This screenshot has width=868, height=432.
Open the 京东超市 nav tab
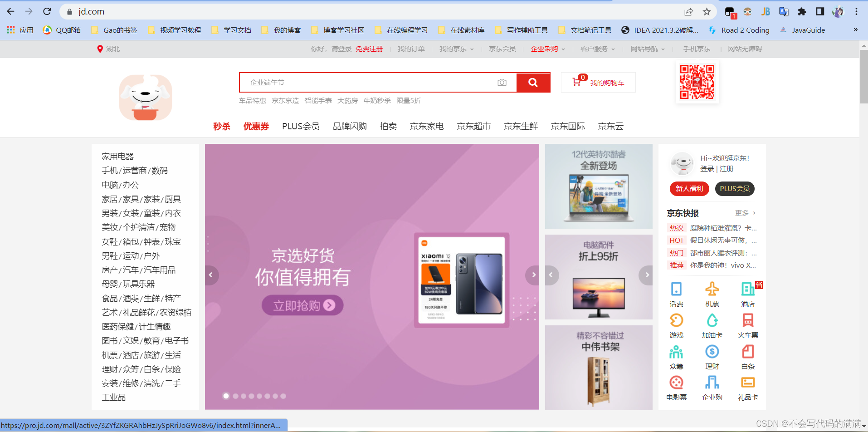tap(474, 126)
